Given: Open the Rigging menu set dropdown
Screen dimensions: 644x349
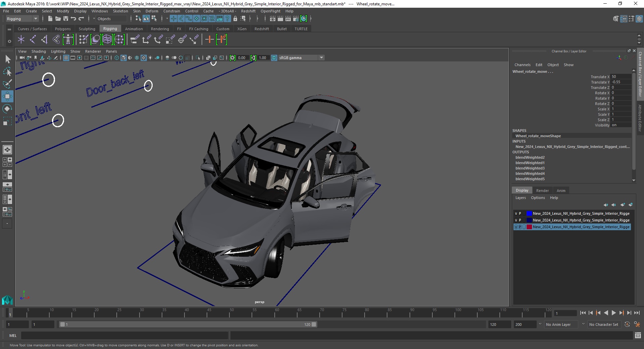Looking at the screenshot, I should (22, 19).
